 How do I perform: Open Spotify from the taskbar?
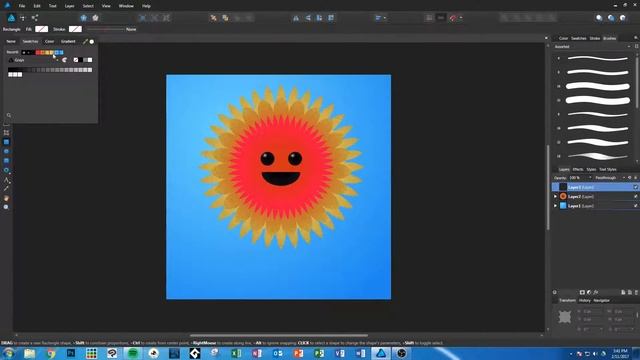point(133,353)
